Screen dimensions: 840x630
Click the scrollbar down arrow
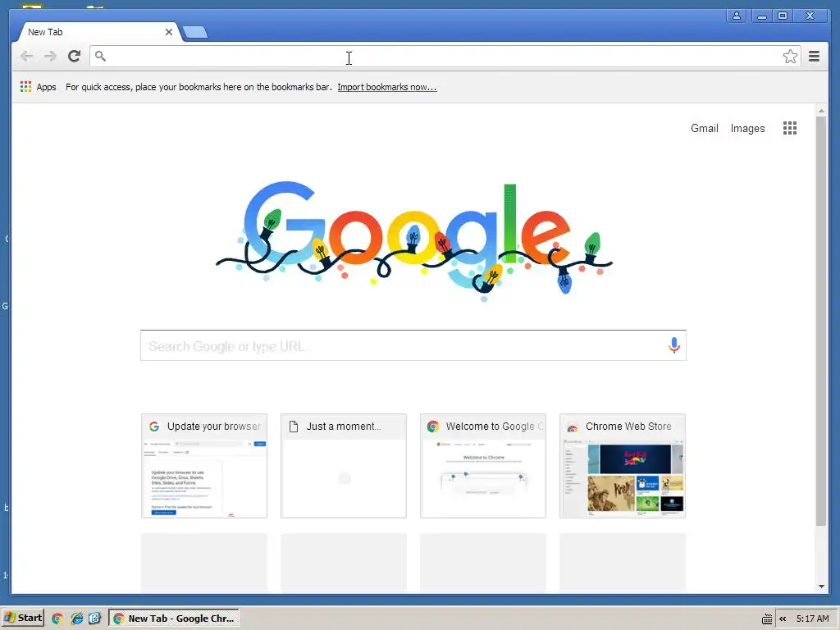(820, 586)
